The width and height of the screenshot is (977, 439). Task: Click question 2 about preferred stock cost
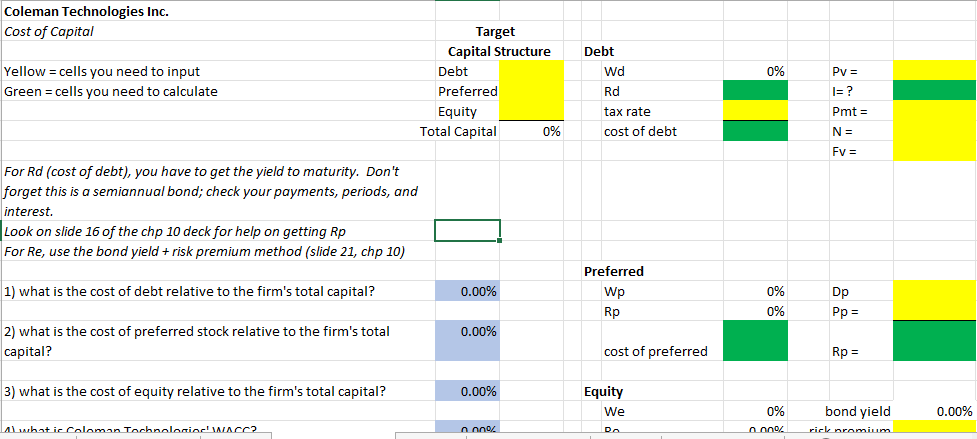197,341
